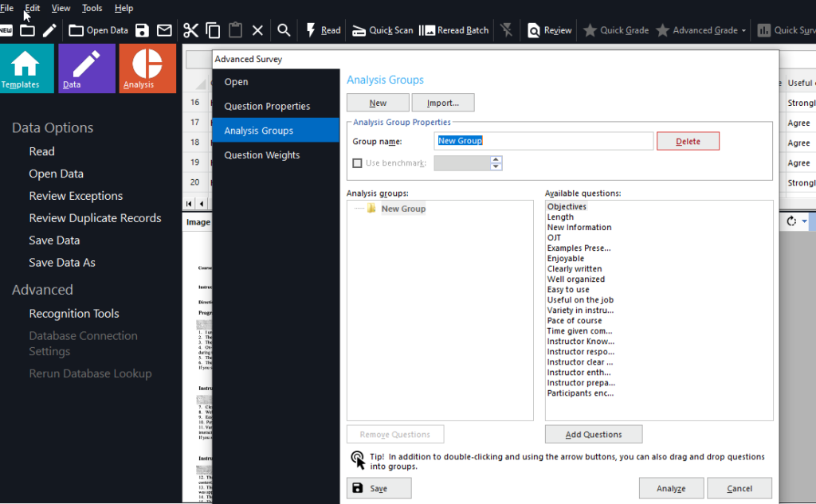The height and width of the screenshot is (504, 816).
Task: Click the Remove Questions button
Action: click(395, 434)
